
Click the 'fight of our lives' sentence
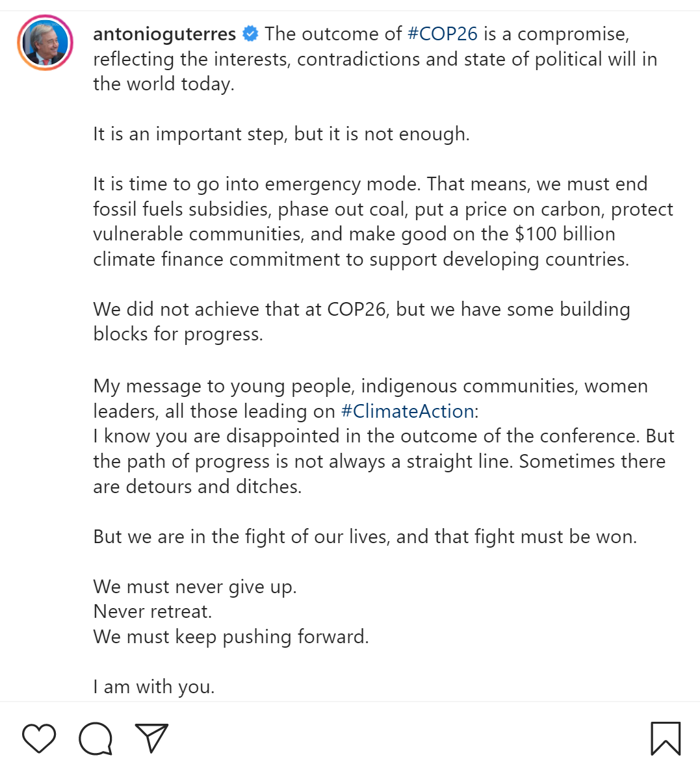[365, 537]
